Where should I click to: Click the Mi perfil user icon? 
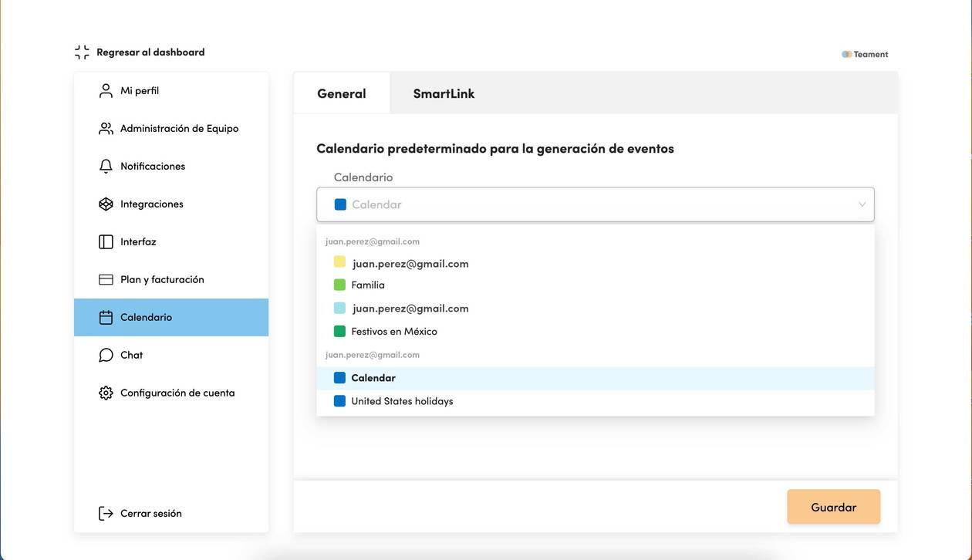click(106, 91)
